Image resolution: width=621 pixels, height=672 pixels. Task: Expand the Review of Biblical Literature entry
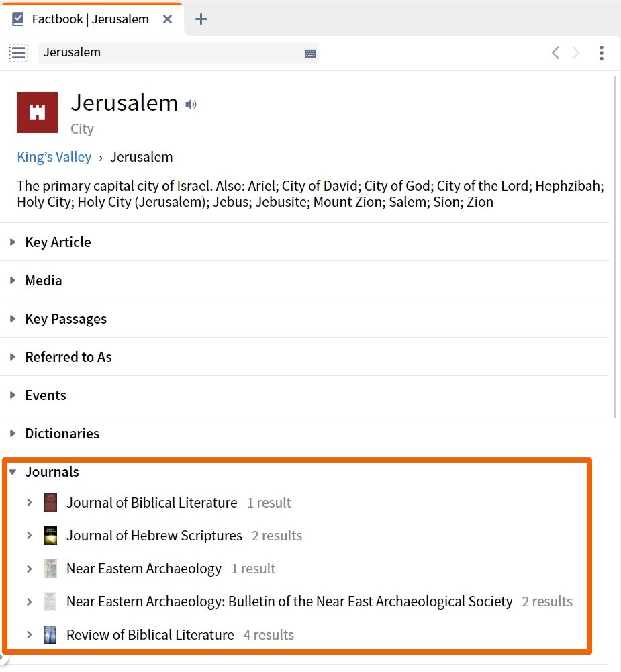pyautogui.click(x=29, y=634)
